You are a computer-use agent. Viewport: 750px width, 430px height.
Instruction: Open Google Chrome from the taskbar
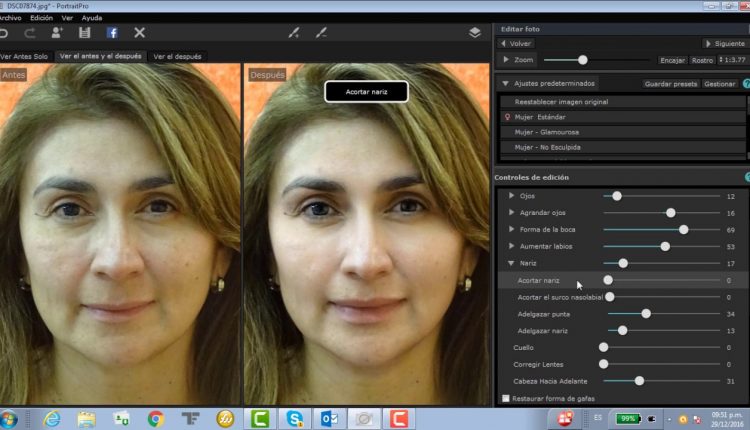coord(155,419)
